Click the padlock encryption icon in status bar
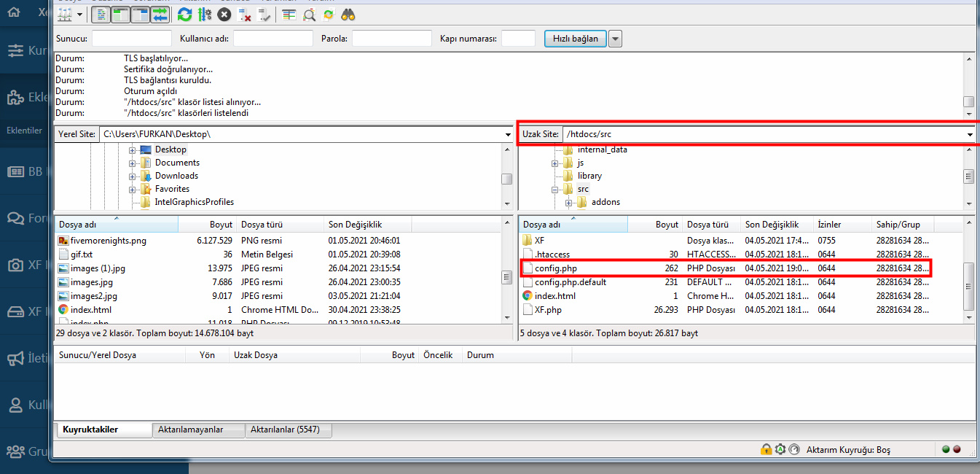The image size is (980, 474). point(766,450)
